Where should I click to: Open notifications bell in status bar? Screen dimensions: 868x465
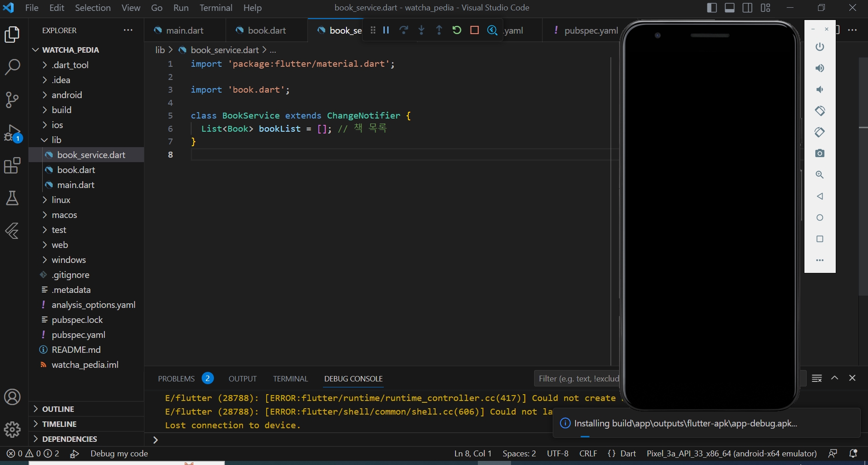(853, 454)
